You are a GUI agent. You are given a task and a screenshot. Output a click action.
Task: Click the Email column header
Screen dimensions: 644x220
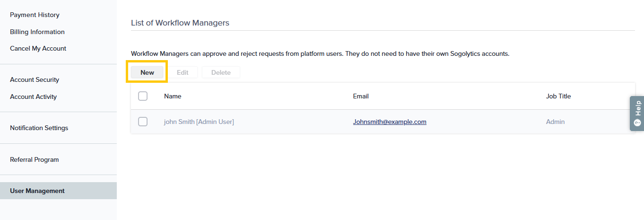pyautogui.click(x=361, y=96)
